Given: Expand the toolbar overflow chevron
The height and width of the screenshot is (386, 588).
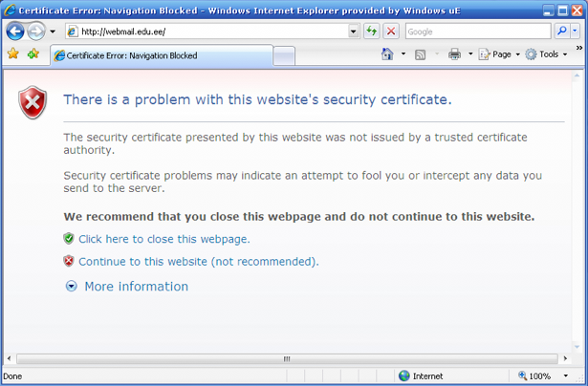Looking at the screenshot, I should tap(579, 48).
